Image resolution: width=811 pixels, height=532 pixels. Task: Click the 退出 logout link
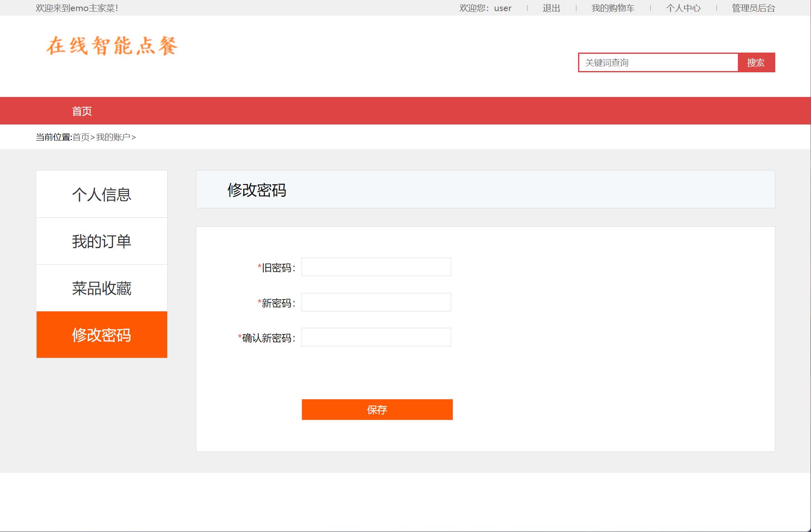tap(551, 8)
